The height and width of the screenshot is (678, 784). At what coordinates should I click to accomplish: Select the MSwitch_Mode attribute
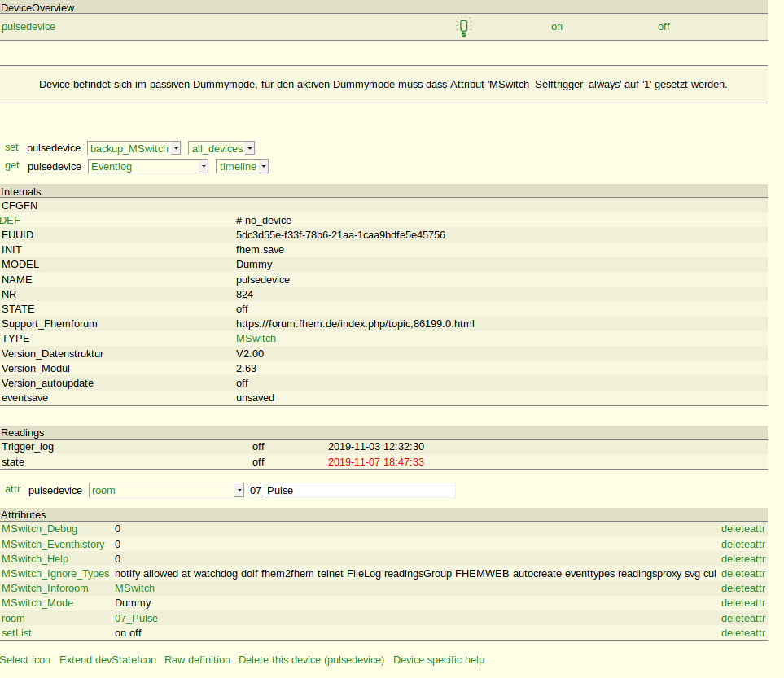(x=37, y=603)
